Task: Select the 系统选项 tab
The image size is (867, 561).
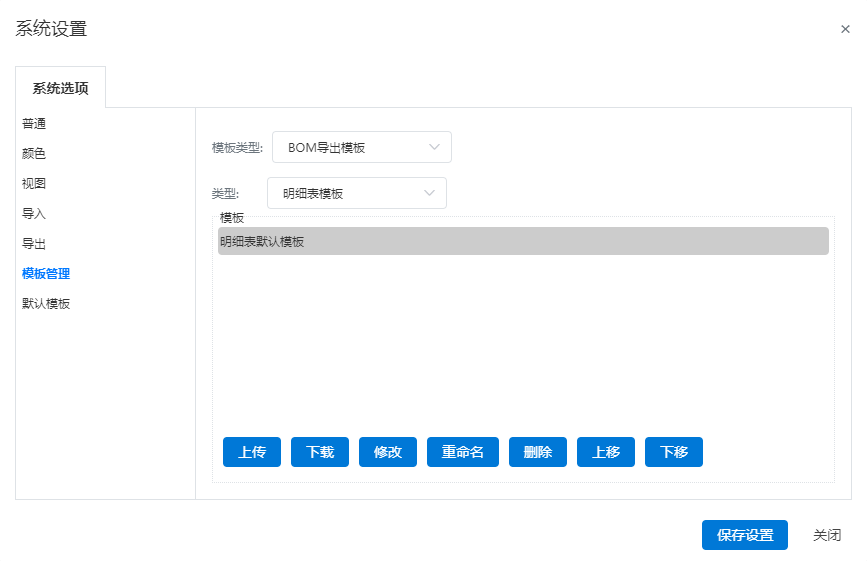Action: 60,88
